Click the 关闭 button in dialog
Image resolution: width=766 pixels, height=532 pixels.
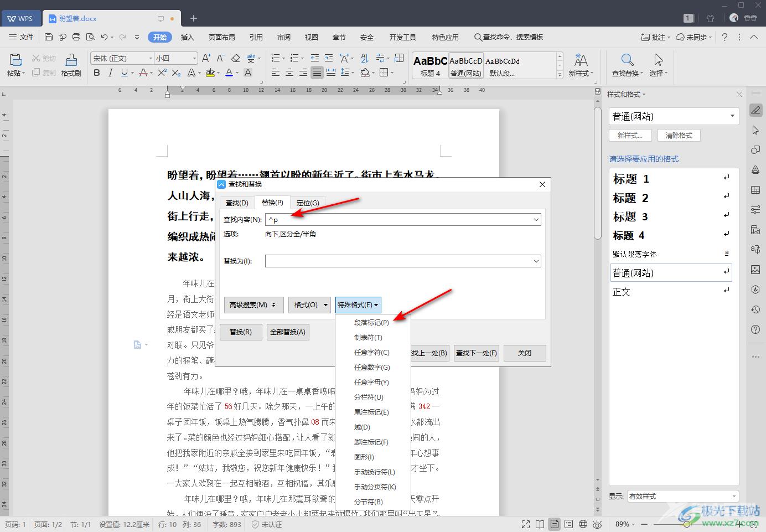[525, 353]
